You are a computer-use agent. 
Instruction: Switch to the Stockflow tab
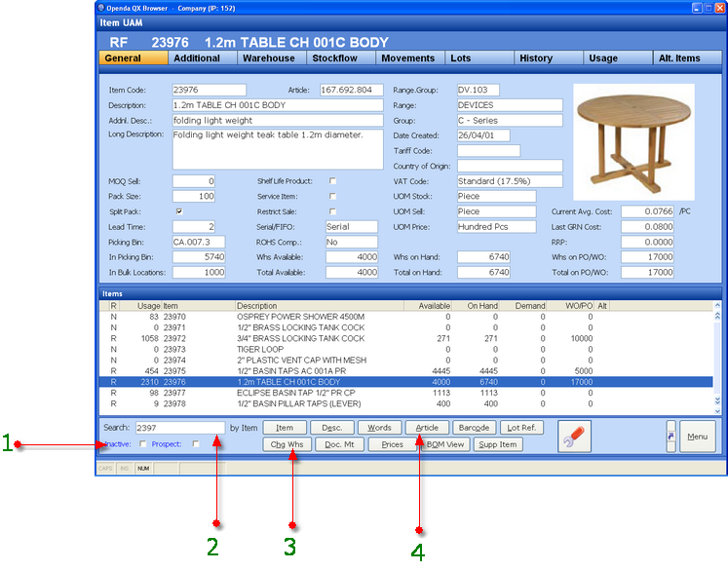(x=341, y=58)
